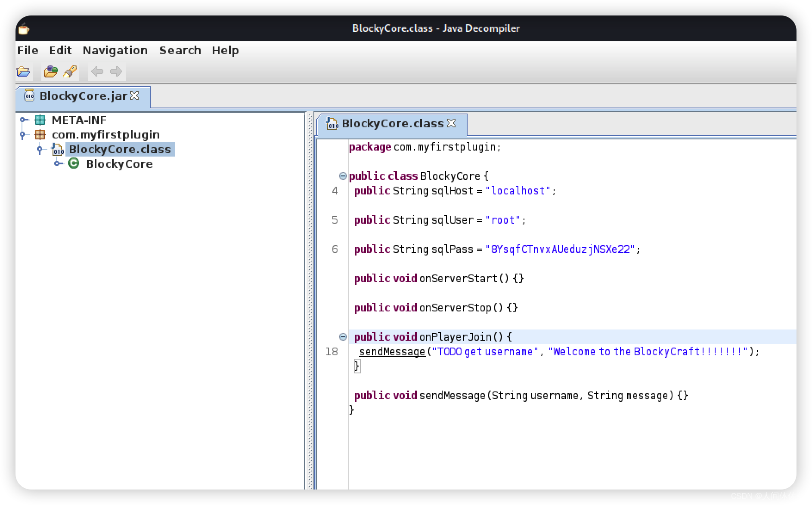The image size is (812, 505).
Task: Click the Forward arrow icon
Action: [116, 71]
